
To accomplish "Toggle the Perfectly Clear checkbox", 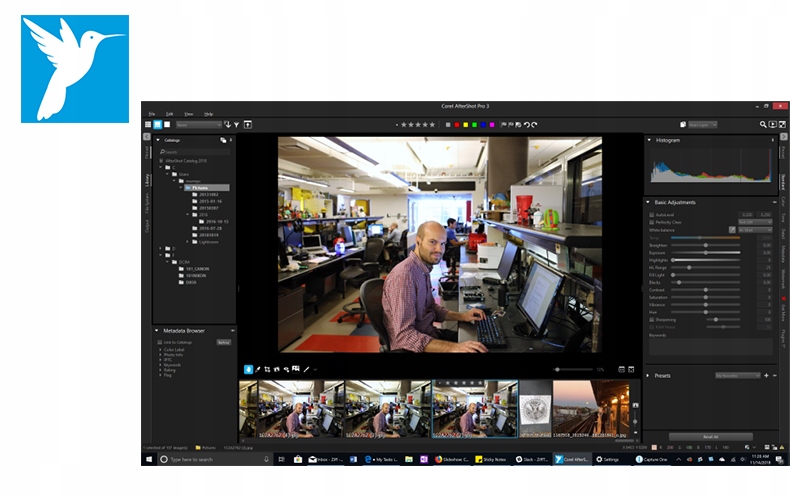I will pos(651,222).
